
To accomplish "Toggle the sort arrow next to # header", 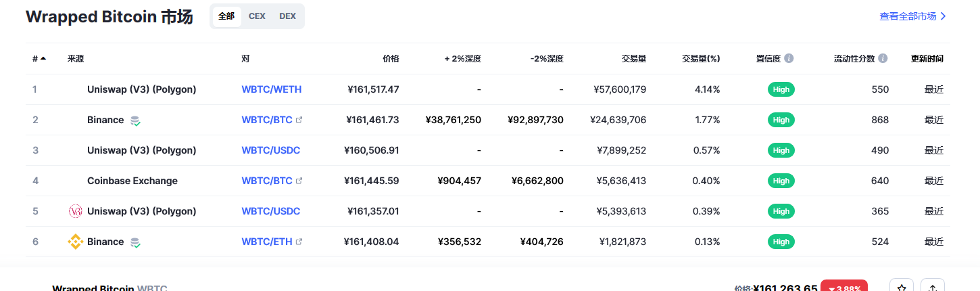I will [43, 58].
